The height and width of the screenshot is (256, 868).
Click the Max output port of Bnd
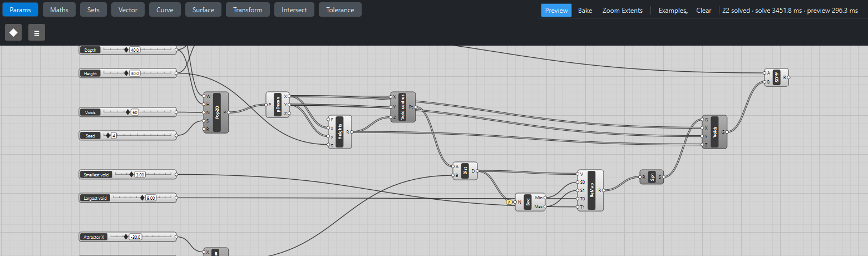(x=546, y=206)
